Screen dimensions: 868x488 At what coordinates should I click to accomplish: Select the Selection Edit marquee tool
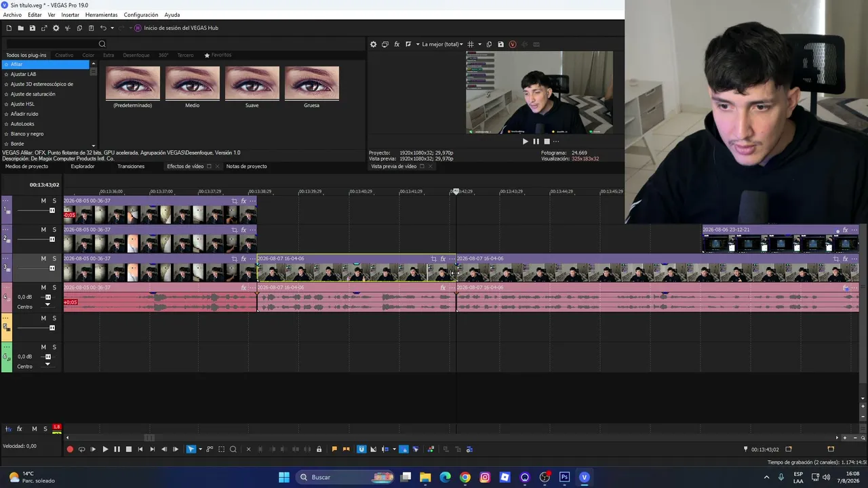tap(221, 449)
